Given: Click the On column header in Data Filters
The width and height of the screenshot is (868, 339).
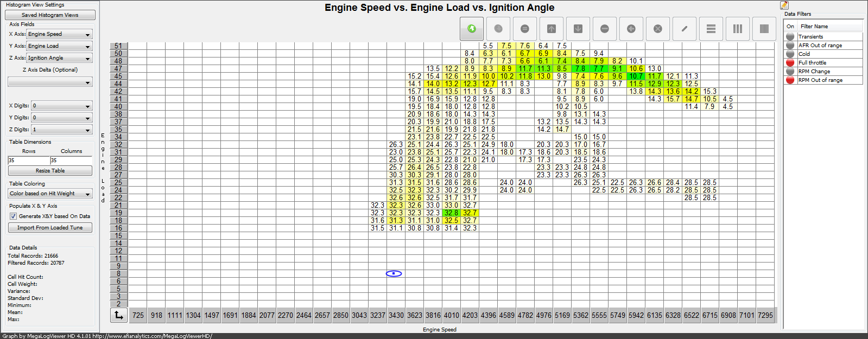Looking at the screenshot, I should (x=790, y=26).
